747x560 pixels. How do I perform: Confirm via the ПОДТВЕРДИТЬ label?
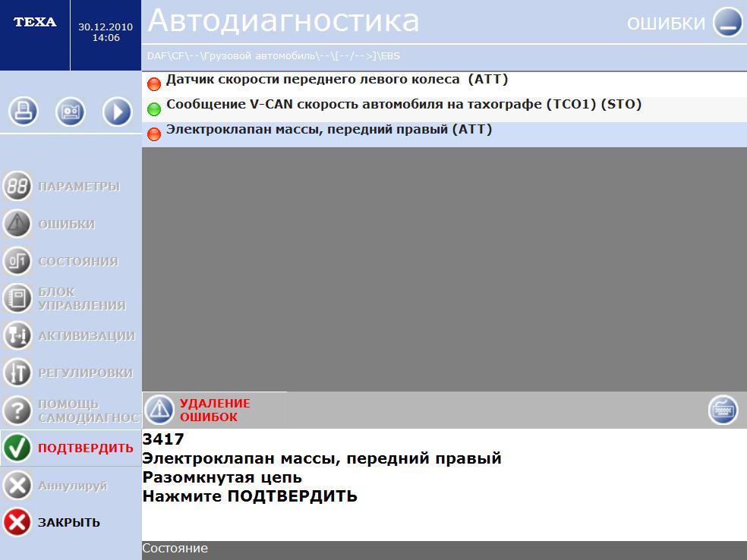coord(86,448)
